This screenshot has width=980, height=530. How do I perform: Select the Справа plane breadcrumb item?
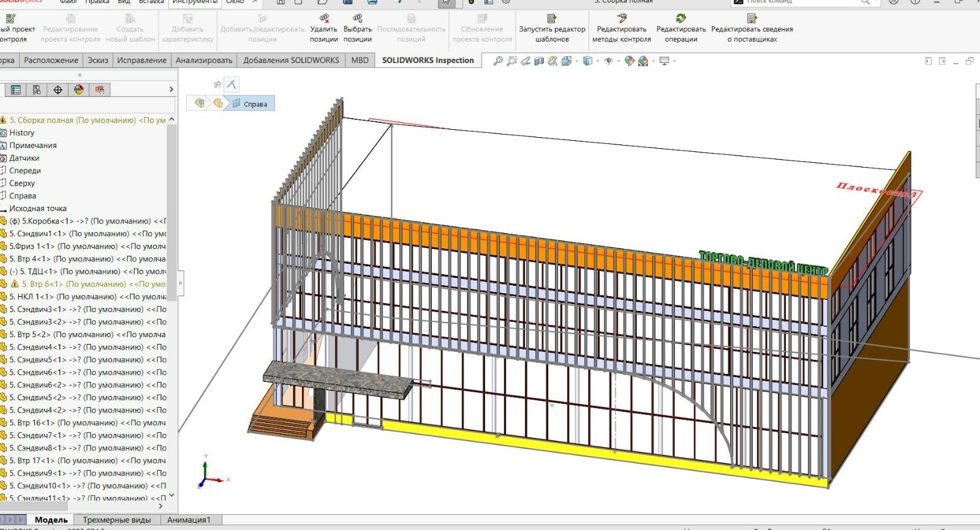tap(250, 104)
